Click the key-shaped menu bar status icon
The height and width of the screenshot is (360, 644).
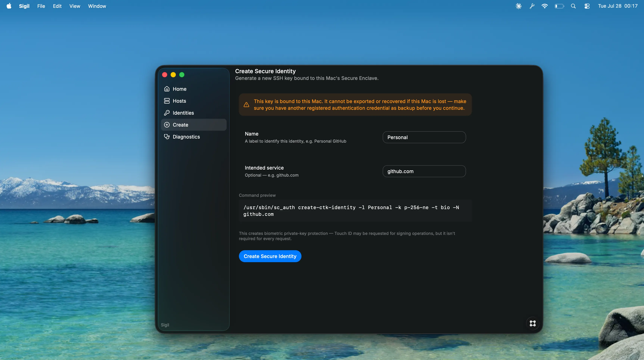click(x=532, y=6)
